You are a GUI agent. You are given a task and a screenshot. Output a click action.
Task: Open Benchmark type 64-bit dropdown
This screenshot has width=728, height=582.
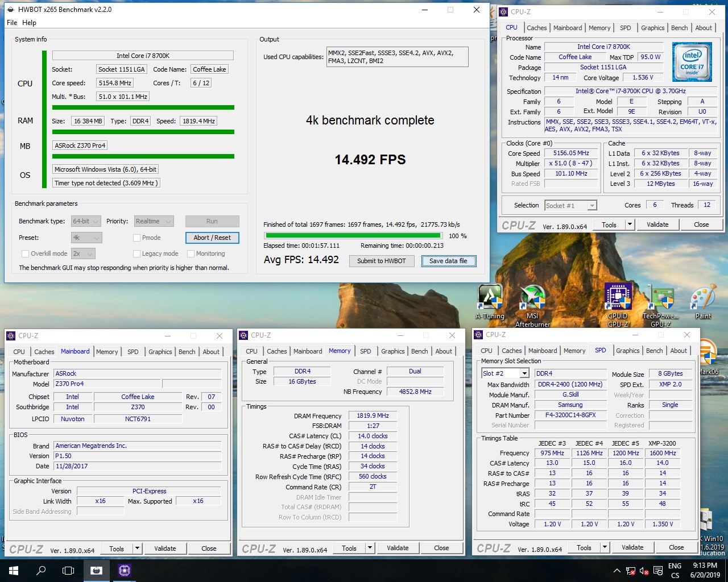86,221
